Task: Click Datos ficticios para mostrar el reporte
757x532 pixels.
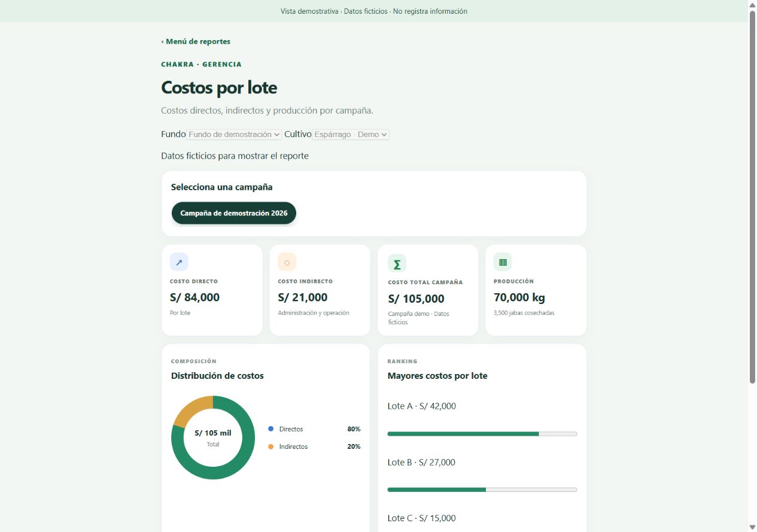Action: (235, 156)
